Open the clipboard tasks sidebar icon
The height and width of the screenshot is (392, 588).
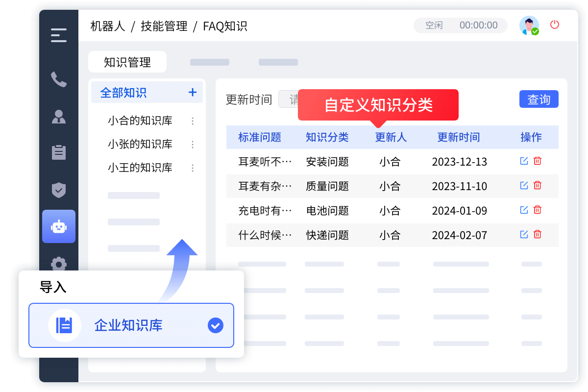59,152
